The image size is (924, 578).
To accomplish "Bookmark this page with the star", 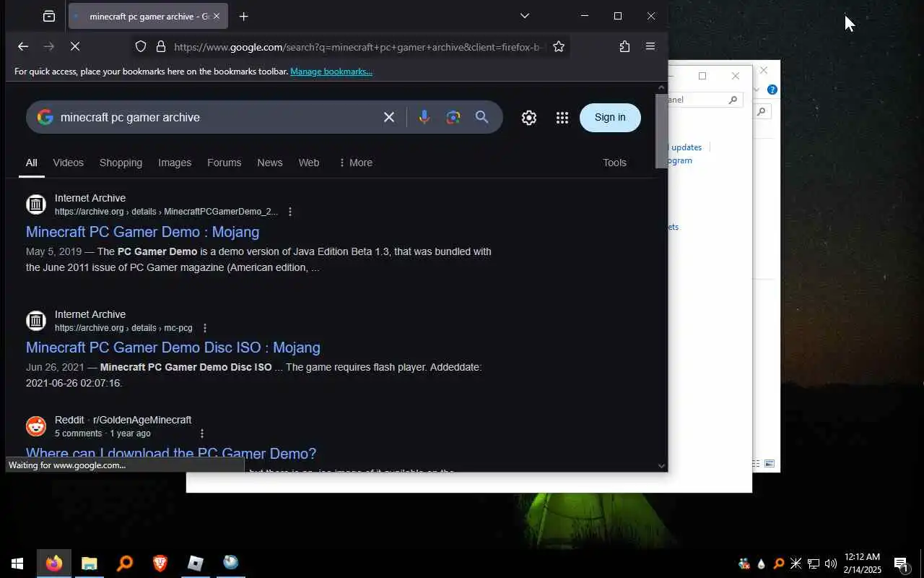I will [559, 46].
